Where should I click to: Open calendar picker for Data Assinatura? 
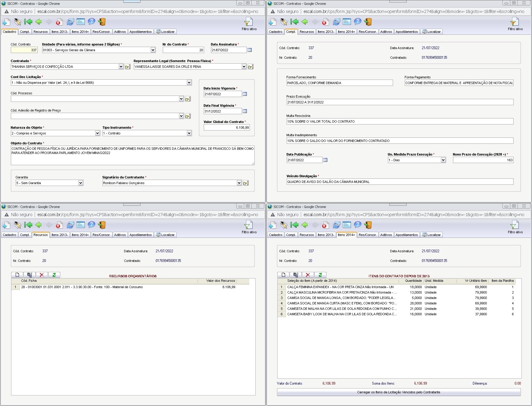coord(250,50)
